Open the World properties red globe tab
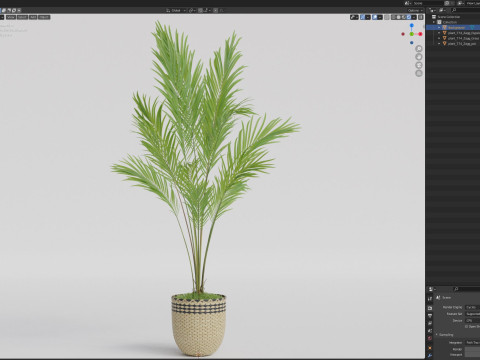 click(x=430, y=338)
